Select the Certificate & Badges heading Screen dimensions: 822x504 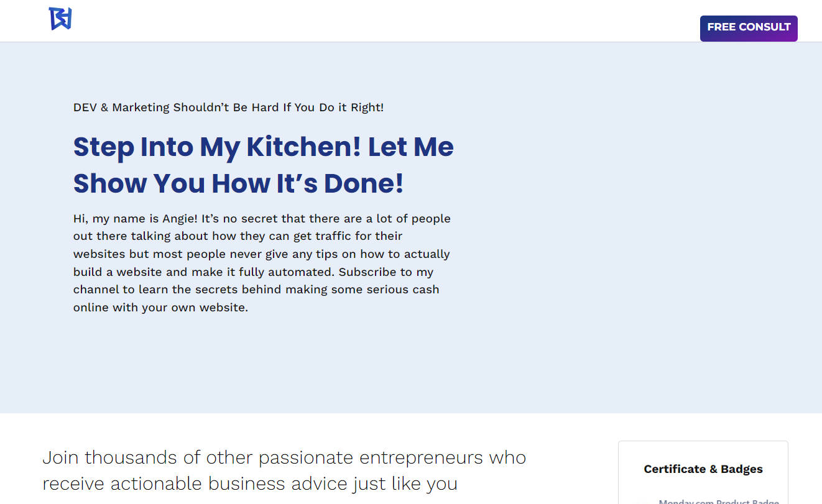[703, 469]
